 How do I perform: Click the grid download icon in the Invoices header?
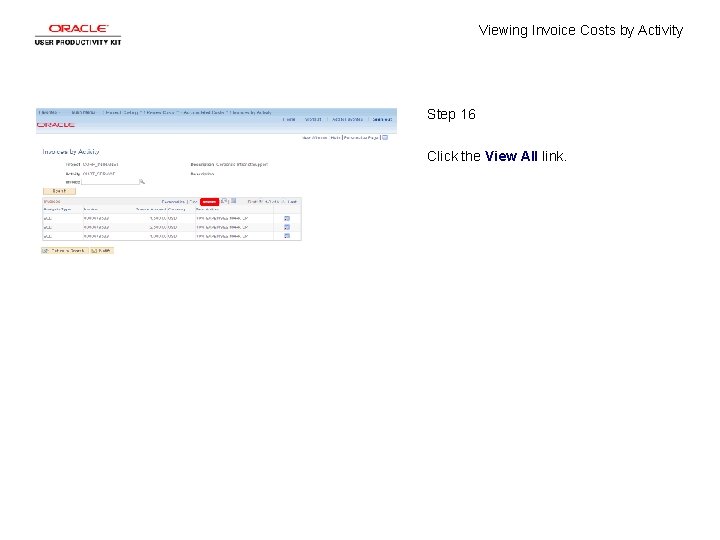click(x=234, y=201)
